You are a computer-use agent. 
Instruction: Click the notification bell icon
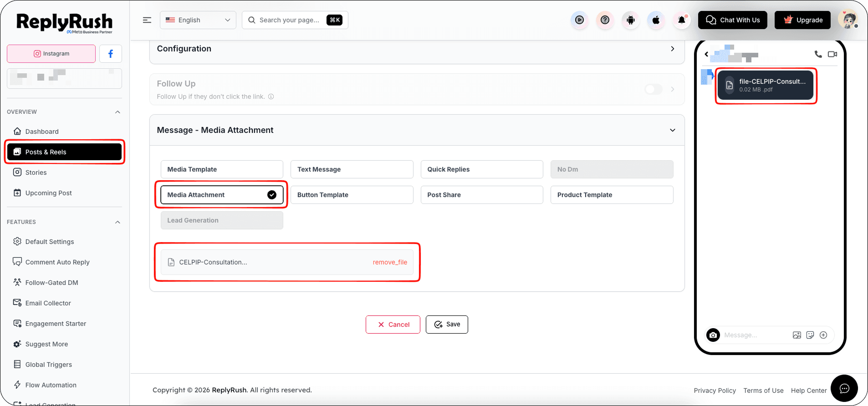(x=681, y=20)
